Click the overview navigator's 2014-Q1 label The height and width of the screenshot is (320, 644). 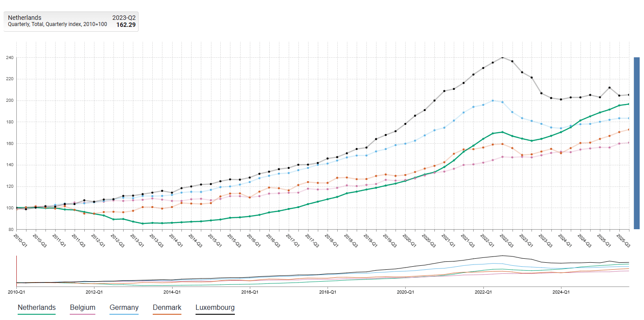172,292
